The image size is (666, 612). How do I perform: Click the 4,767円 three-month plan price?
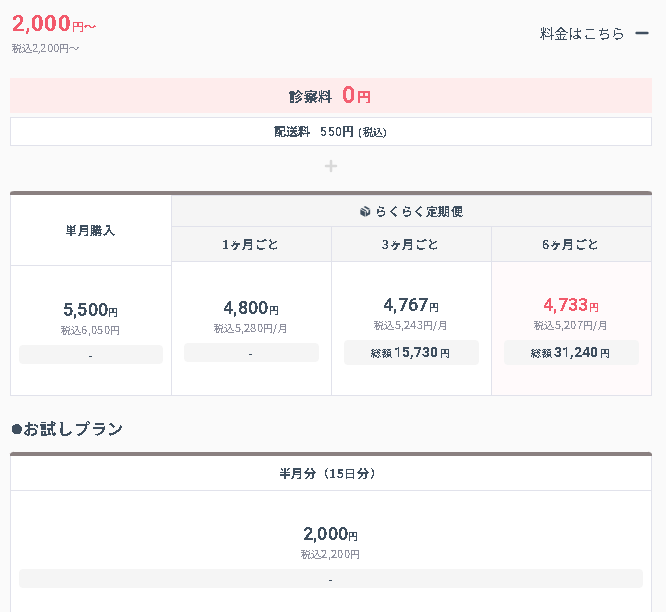[411, 305]
